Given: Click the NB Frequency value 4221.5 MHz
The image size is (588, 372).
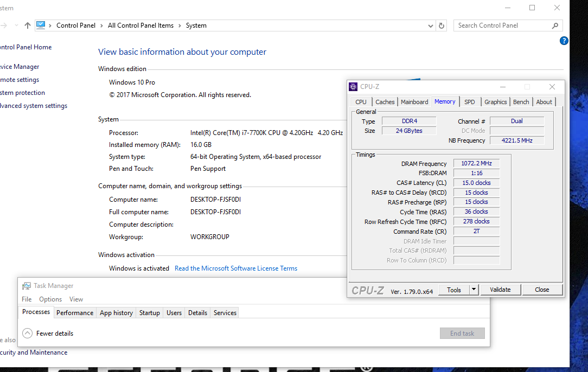Looking at the screenshot, I should pyautogui.click(x=517, y=140).
